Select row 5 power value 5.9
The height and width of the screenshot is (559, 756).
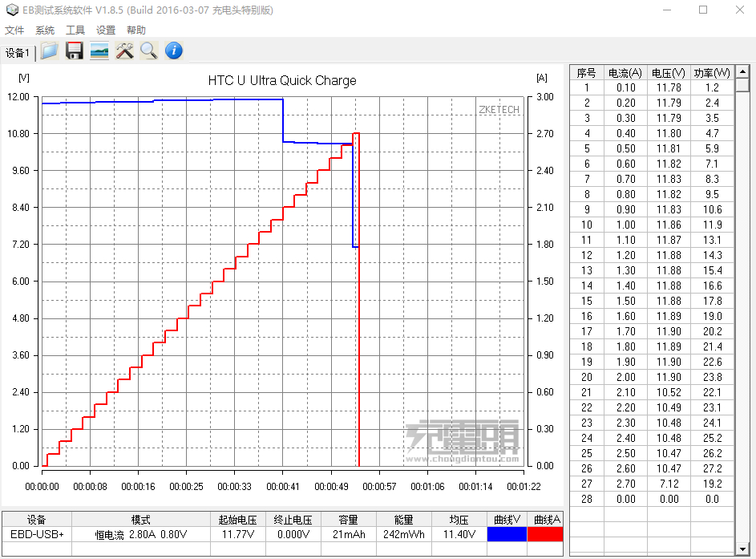pos(712,148)
